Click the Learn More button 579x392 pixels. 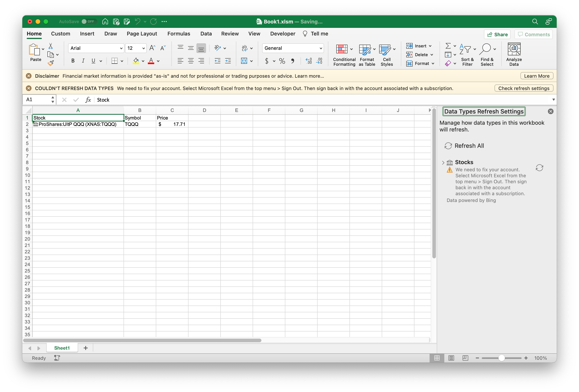537,76
